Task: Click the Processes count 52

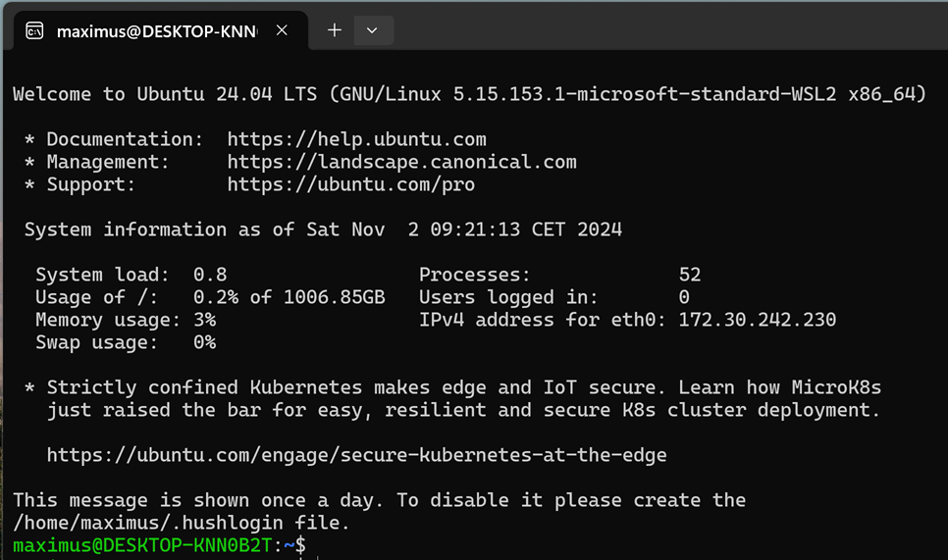Action: pyautogui.click(x=690, y=275)
